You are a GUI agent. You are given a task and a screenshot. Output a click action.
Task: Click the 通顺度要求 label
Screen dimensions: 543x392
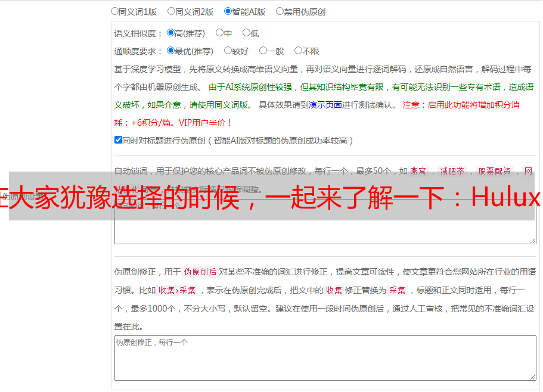[138, 51]
